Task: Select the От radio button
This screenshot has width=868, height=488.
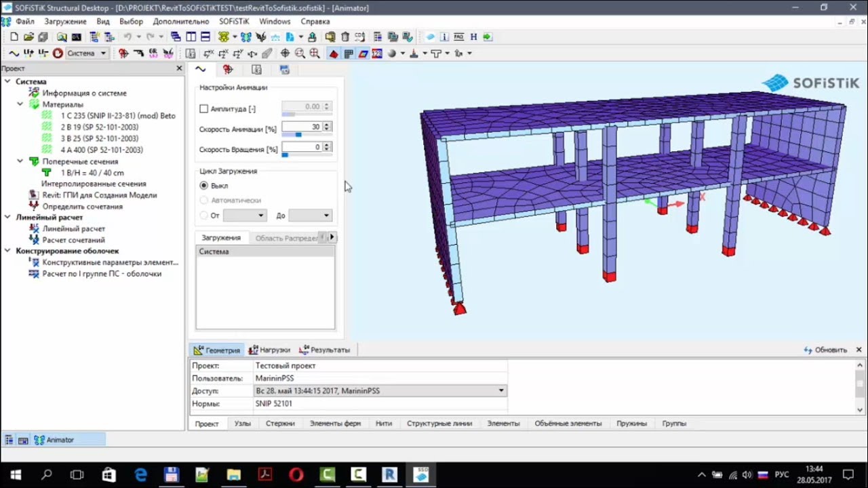Action: [x=204, y=216]
